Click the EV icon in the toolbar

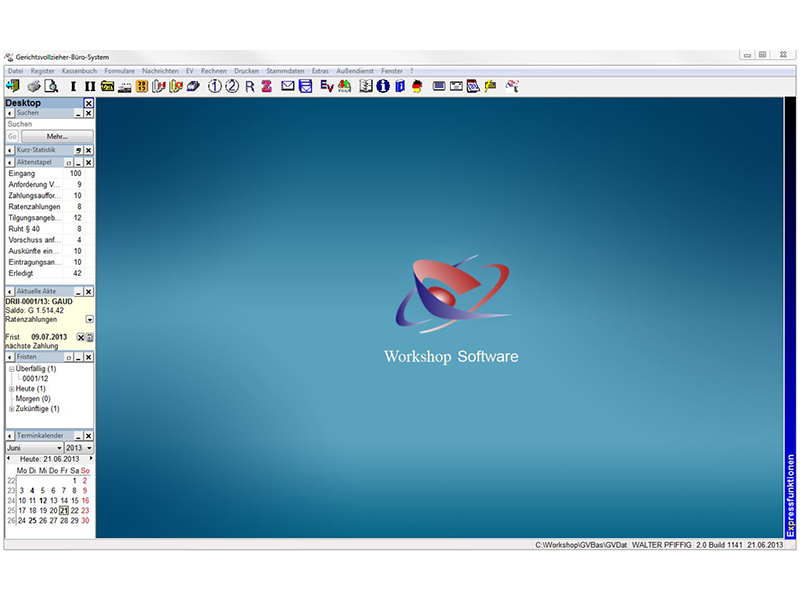pyautogui.click(x=326, y=87)
